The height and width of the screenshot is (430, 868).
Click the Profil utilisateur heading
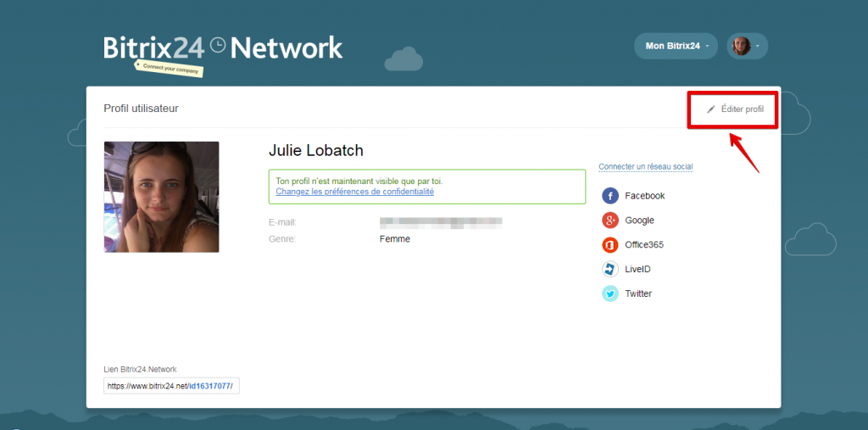pyautogui.click(x=142, y=109)
